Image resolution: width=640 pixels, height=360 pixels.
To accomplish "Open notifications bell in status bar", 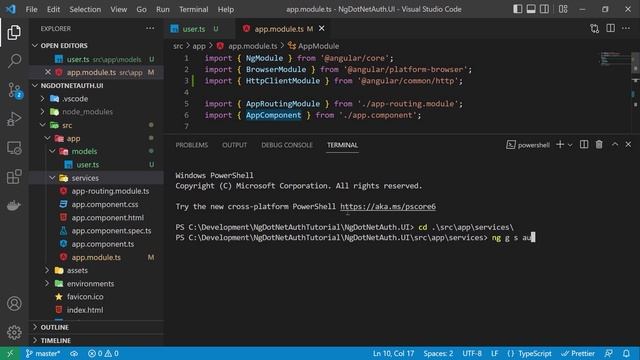I will tap(626, 353).
